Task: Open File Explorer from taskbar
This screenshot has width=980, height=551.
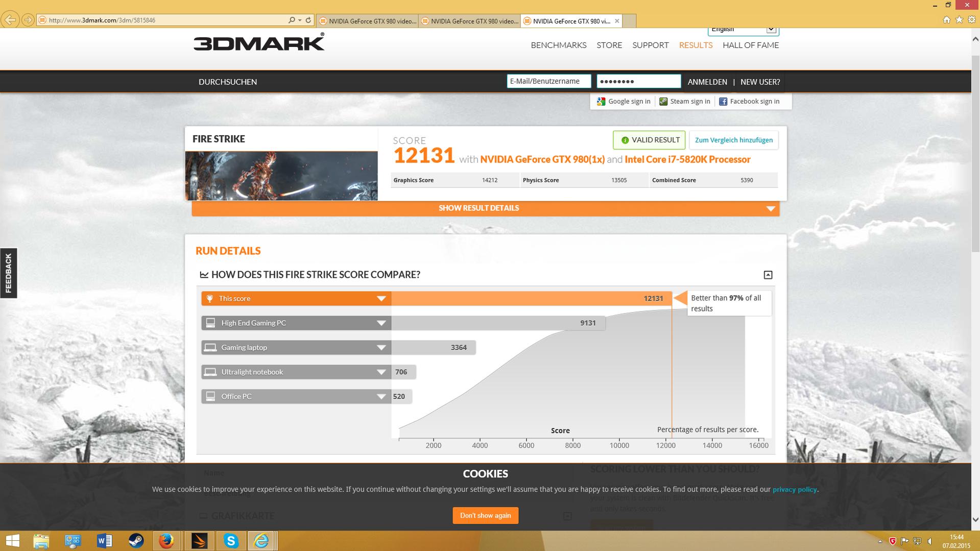Action: pyautogui.click(x=41, y=541)
